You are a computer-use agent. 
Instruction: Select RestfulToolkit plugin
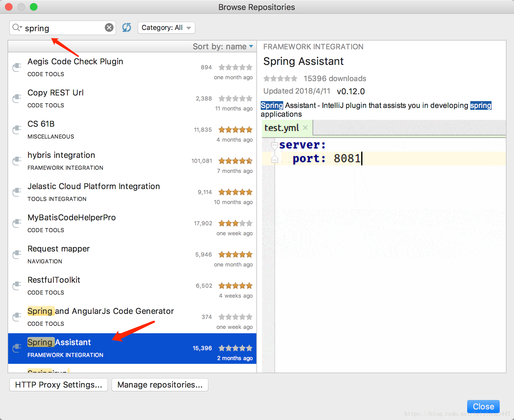(x=132, y=286)
